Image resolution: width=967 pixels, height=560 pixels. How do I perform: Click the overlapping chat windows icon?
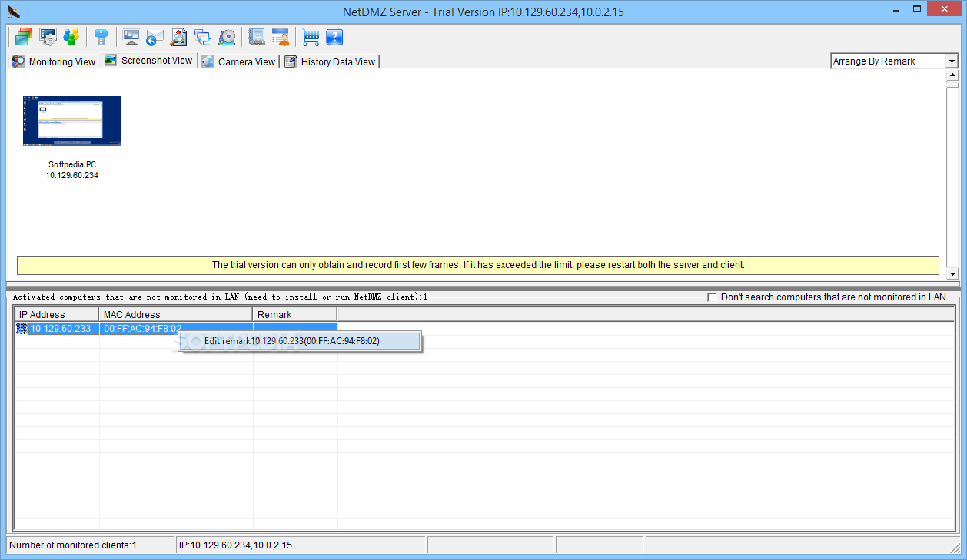202,37
